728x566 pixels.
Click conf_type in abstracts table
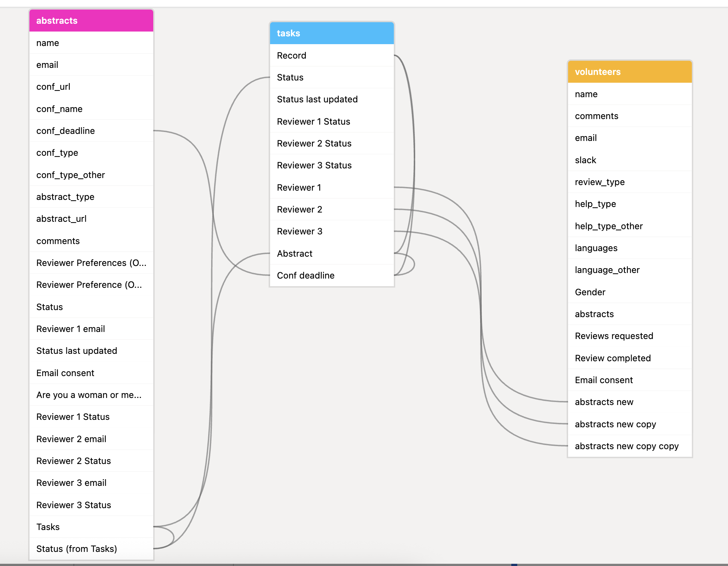[91, 153]
